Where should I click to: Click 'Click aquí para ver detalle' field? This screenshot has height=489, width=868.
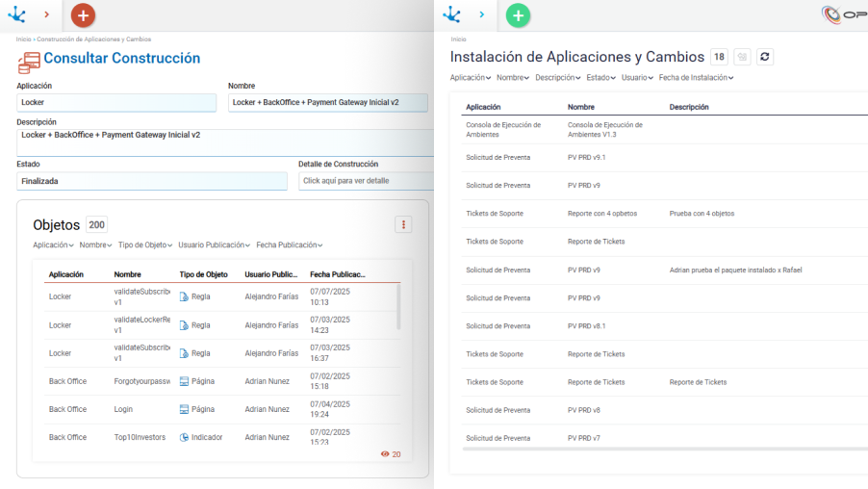(366, 181)
